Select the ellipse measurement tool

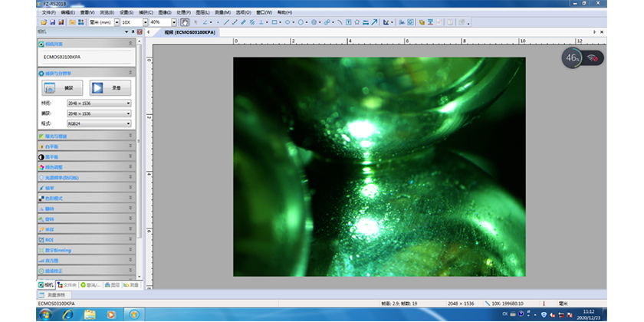point(287,22)
